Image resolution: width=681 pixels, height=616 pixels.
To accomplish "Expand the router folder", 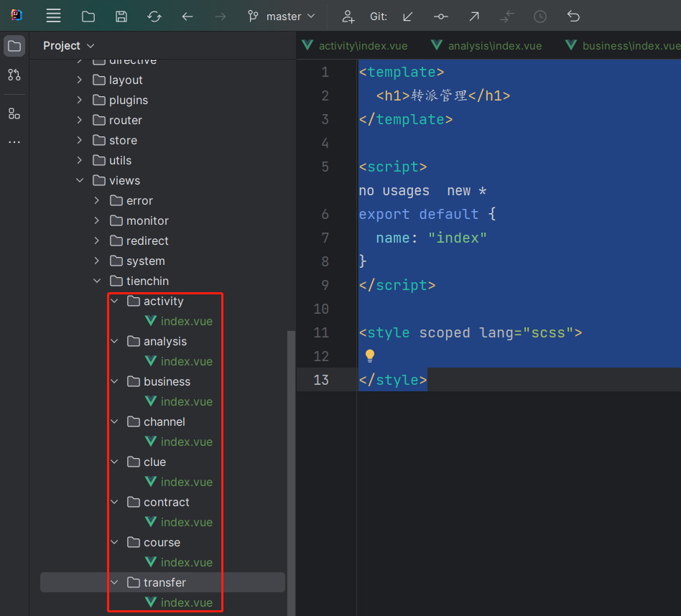I will [x=79, y=120].
